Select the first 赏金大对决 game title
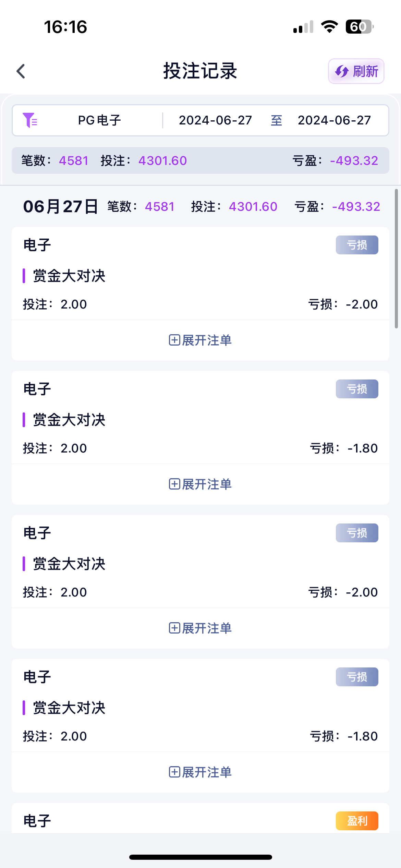The width and height of the screenshot is (401, 868). click(69, 276)
